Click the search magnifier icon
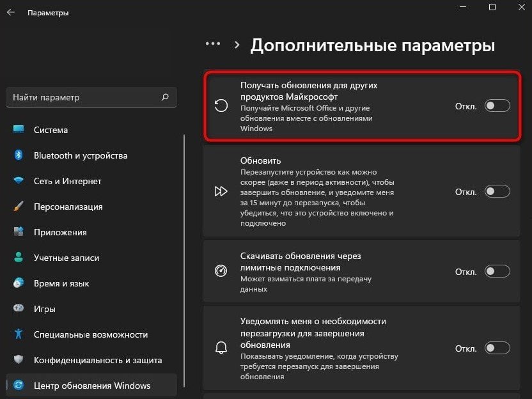The height and width of the screenshot is (399, 532). (x=165, y=97)
